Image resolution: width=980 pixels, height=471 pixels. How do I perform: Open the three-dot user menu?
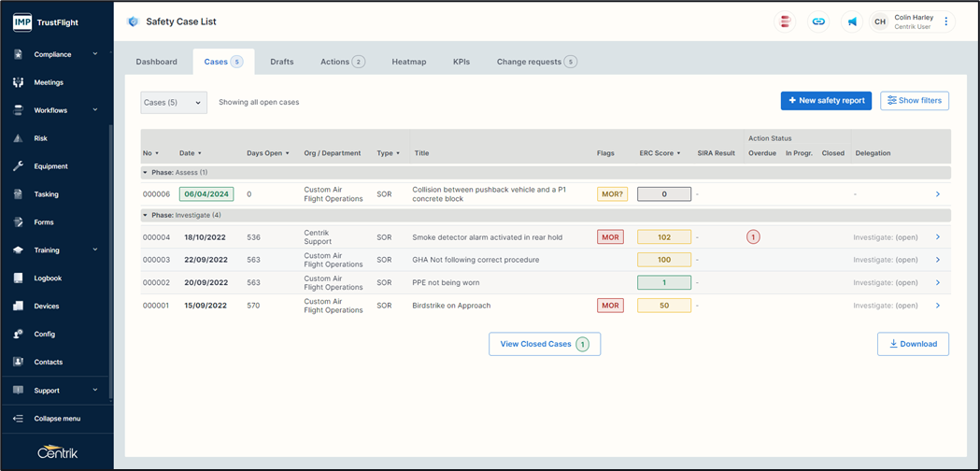pos(945,21)
